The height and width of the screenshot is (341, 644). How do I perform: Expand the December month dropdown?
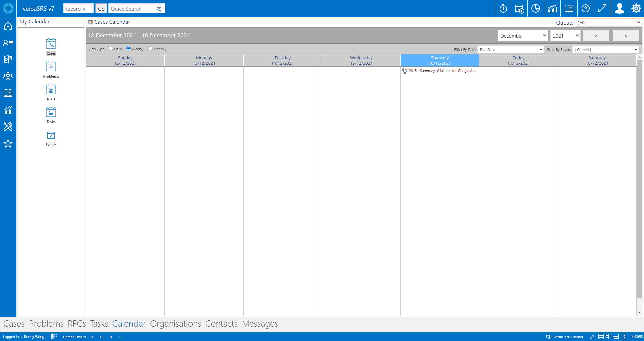(523, 36)
